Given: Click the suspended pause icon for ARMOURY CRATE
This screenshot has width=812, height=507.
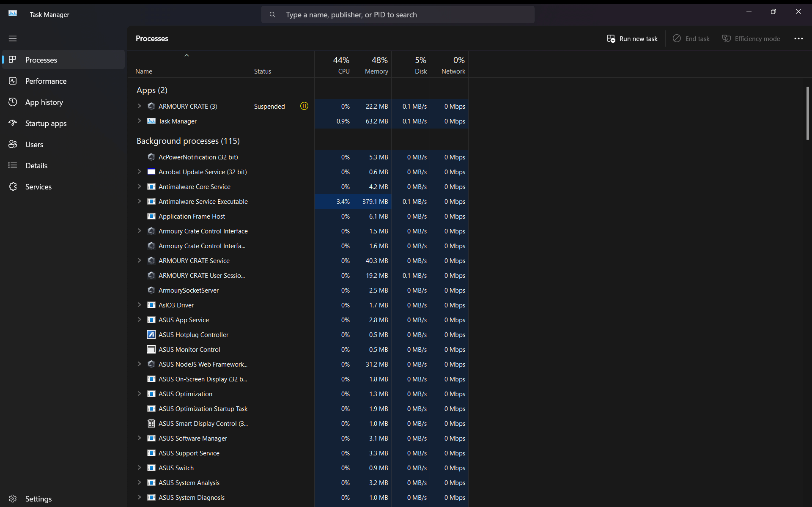Looking at the screenshot, I should (304, 106).
